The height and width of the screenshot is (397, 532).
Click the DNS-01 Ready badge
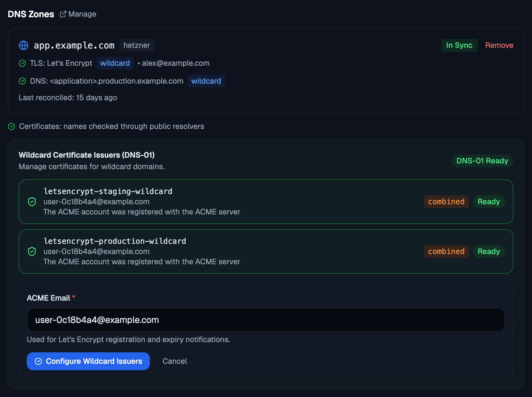click(482, 161)
